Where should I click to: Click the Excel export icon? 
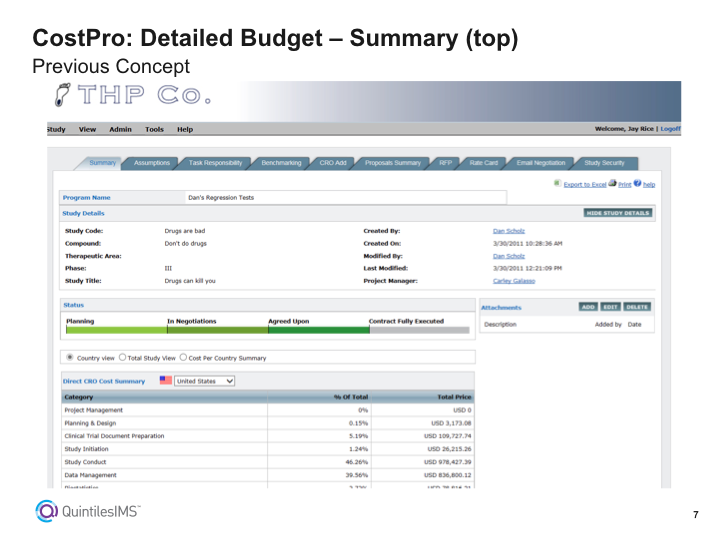click(557, 183)
